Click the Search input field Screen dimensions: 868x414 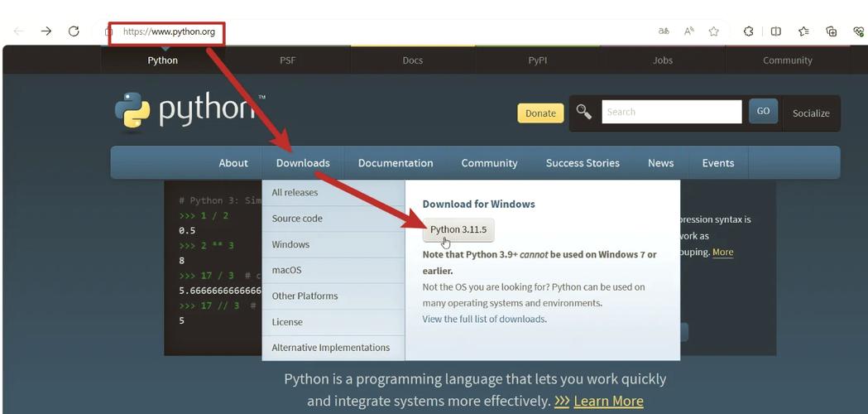[x=672, y=112]
